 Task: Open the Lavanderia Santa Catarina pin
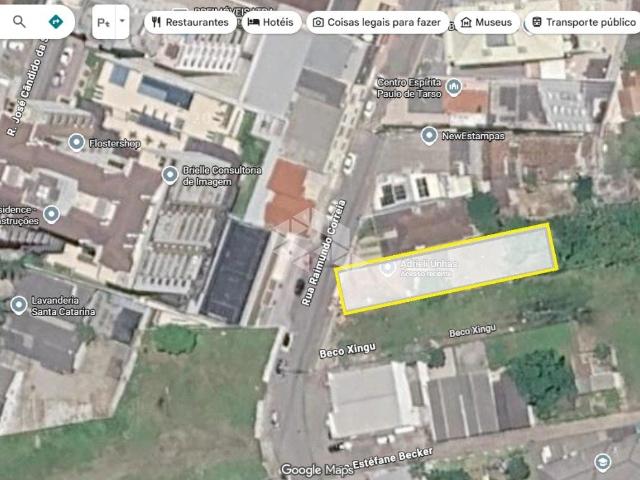click(18, 305)
